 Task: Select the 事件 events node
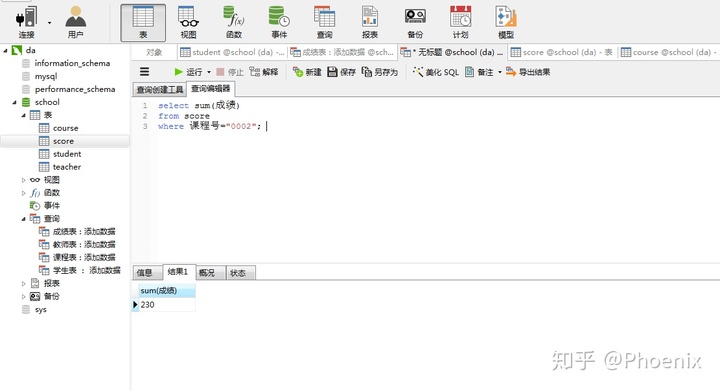click(51, 206)
